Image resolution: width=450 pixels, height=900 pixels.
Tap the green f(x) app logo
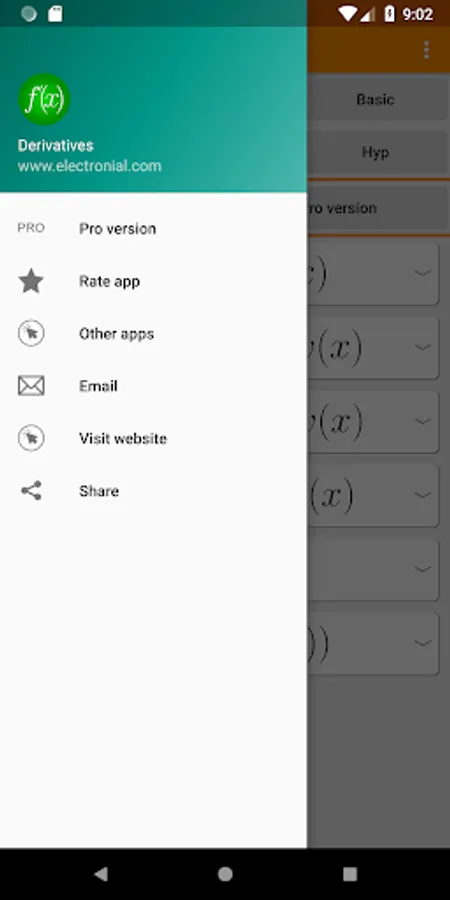point(44,99)
